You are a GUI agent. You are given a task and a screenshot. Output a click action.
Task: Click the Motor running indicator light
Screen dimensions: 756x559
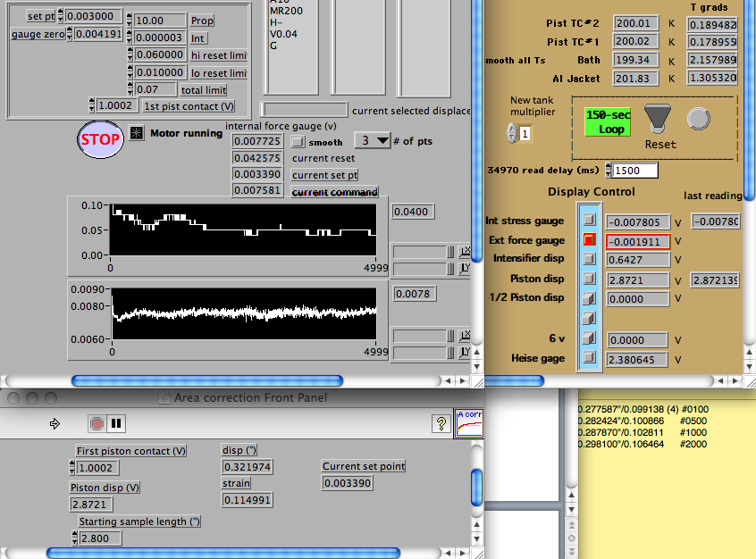[137, 134]
